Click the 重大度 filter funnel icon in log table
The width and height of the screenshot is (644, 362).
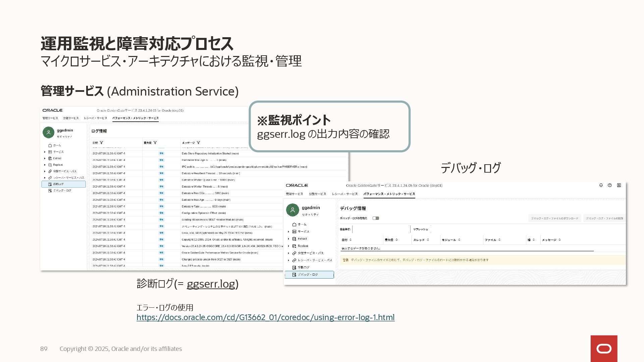[155, 143]
